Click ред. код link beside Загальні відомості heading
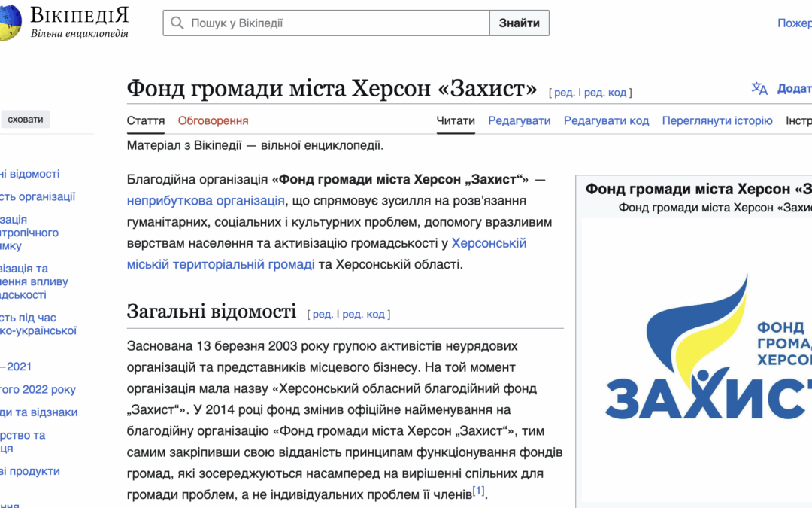This screenshot has height=508, width=812. point(364,314)
